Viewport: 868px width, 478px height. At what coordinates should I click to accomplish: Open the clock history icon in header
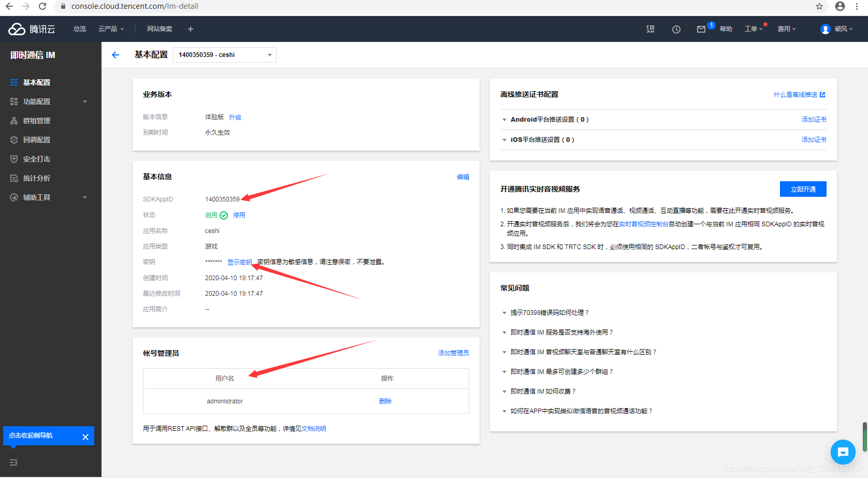(676, 30)
